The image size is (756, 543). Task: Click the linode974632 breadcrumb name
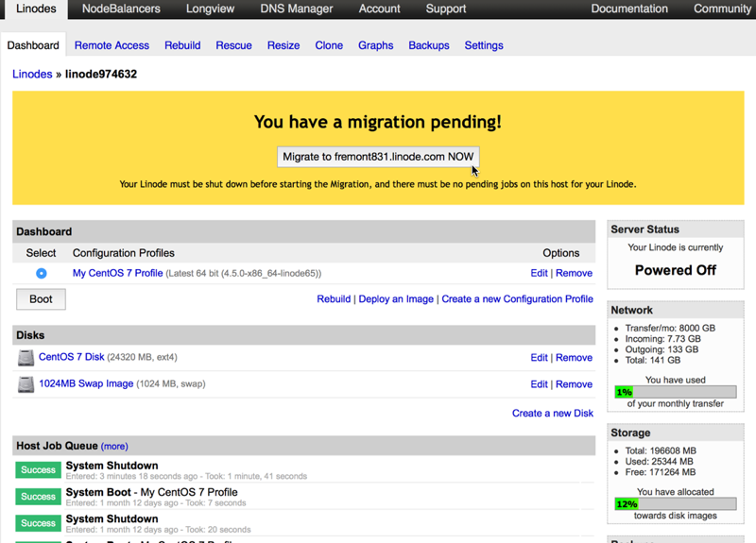point(101,75)
